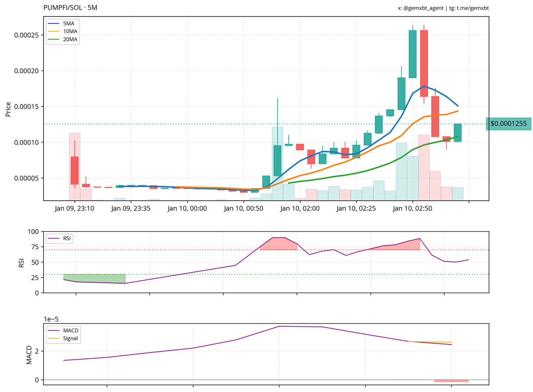Click the 1e−5 scale multiplier label

pos(52,318)
